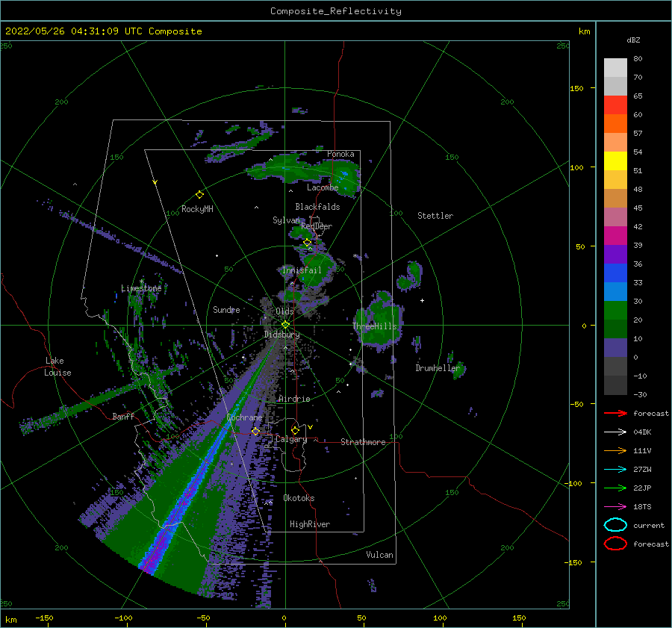
Task: Click the 'Blackfalds' map label
Action: pos(317,207)
